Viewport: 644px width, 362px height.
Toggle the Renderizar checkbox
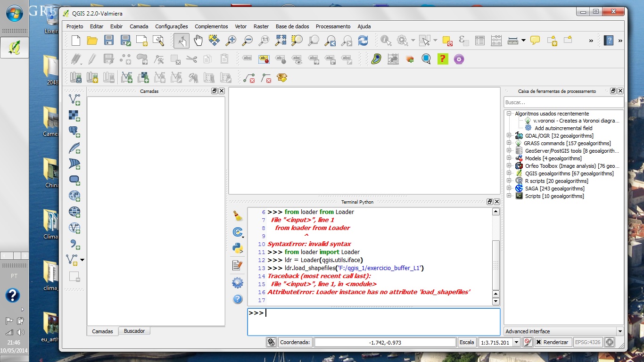point(539,342)
